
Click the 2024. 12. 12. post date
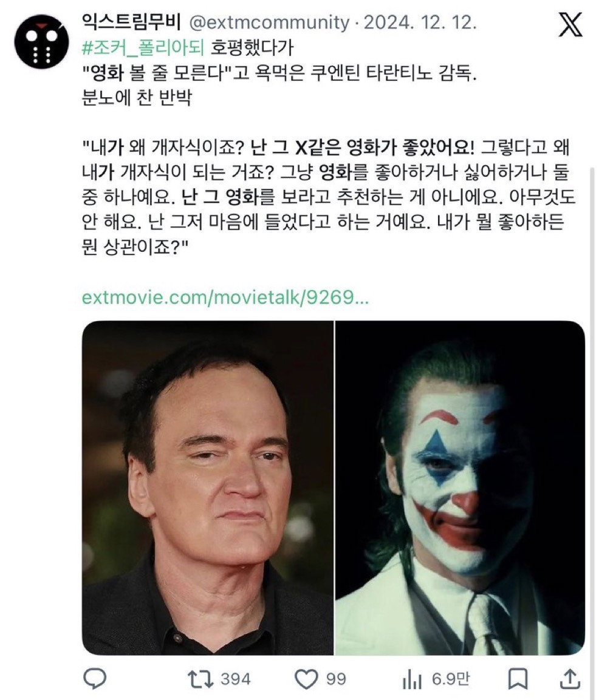pyautogui.click(x=420, y=22)
